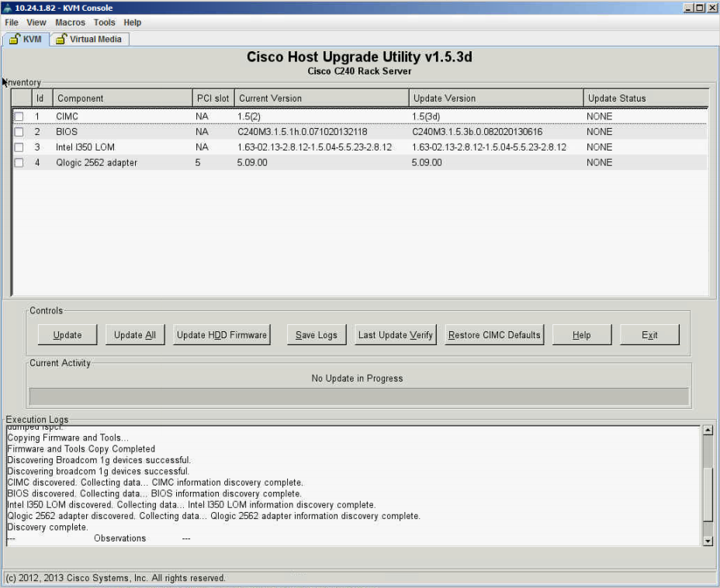Click the 'No Update in Progress' status text
720x588 pixels.
357,379
